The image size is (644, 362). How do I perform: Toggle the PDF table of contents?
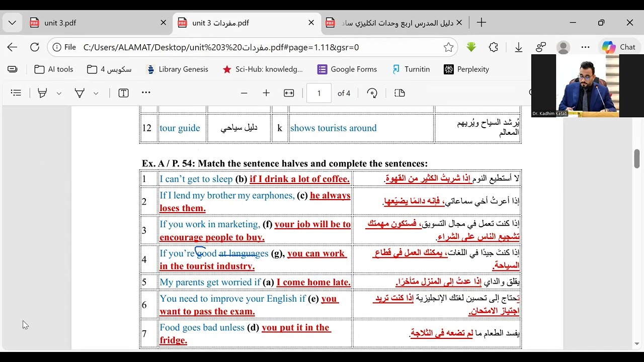(16, 93)
